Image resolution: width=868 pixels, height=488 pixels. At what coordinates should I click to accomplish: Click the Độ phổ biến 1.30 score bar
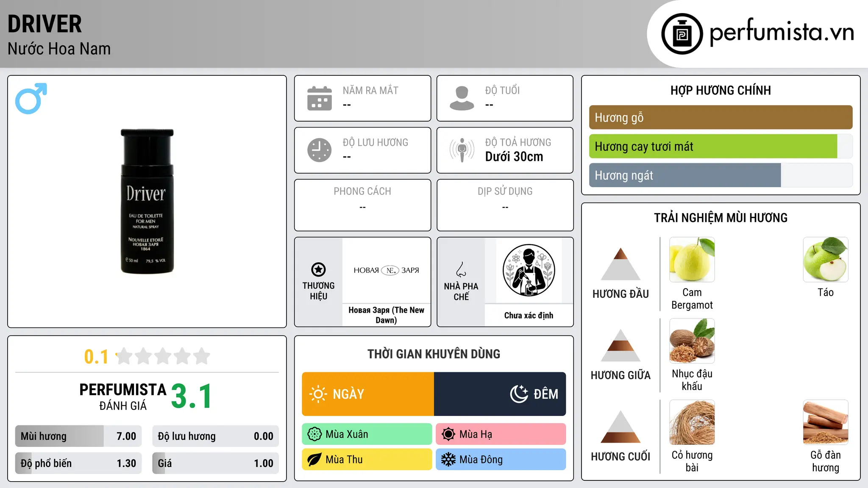pyautogui.click(x=78, y=463)
